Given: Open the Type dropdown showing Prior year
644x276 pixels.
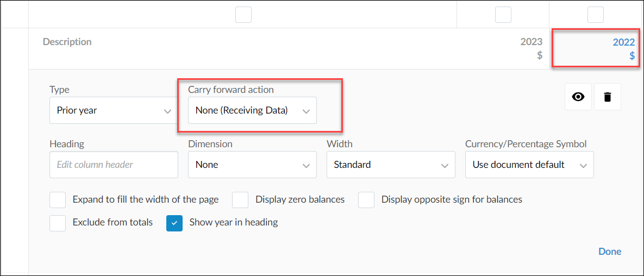Looking at the screenshot, I should 114,110.
